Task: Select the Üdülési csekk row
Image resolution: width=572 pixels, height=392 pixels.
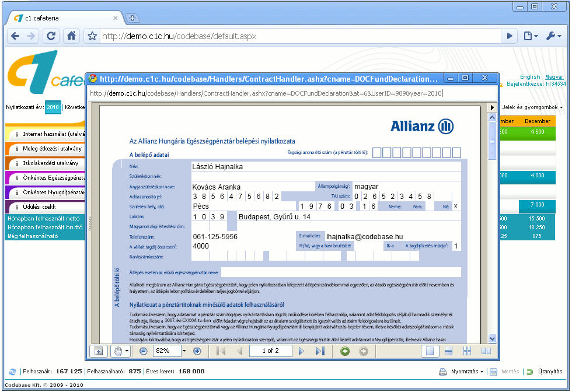Action: 46,206
